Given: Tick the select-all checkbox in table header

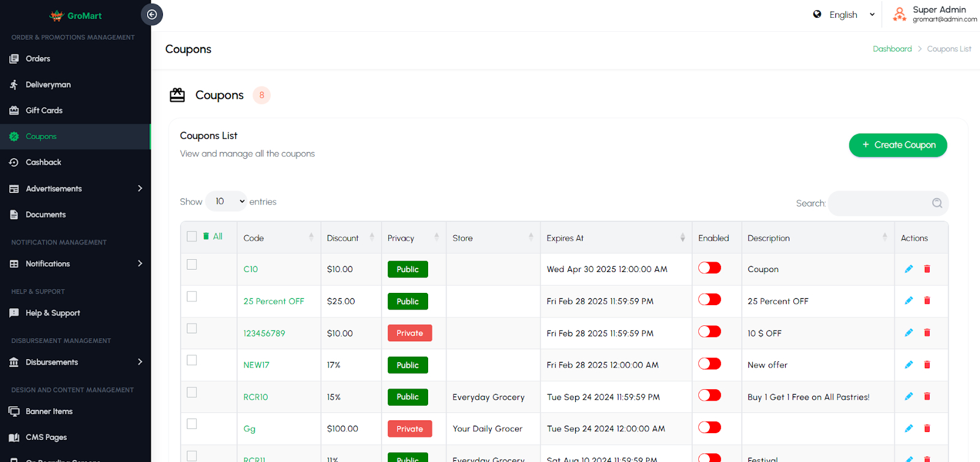Looking at the screenshot, I should [x=192, y=237].
